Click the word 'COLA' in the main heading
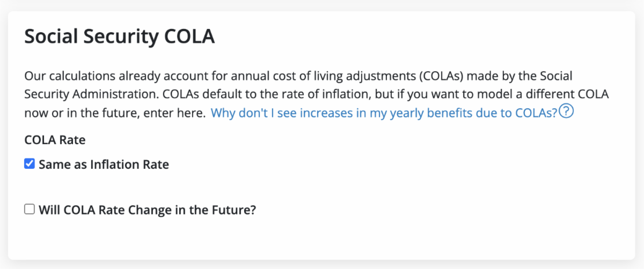This screenshot has height=269, width=644. [187, 37]
